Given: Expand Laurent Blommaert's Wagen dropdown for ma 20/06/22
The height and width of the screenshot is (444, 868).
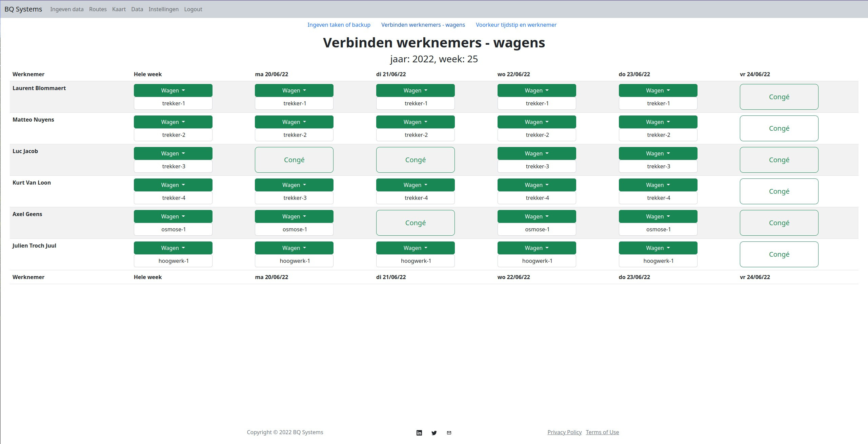Looking at the screenshot, I should coord(294,90).
